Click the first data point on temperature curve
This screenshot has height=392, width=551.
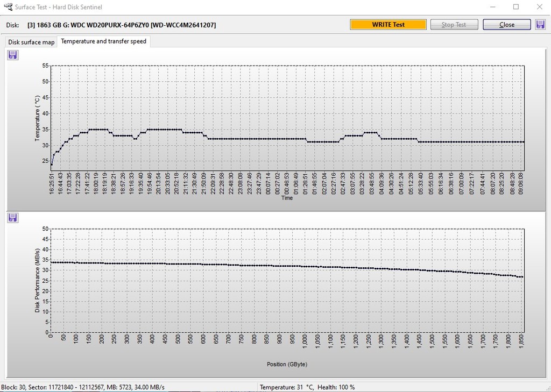tap(52, 165)
